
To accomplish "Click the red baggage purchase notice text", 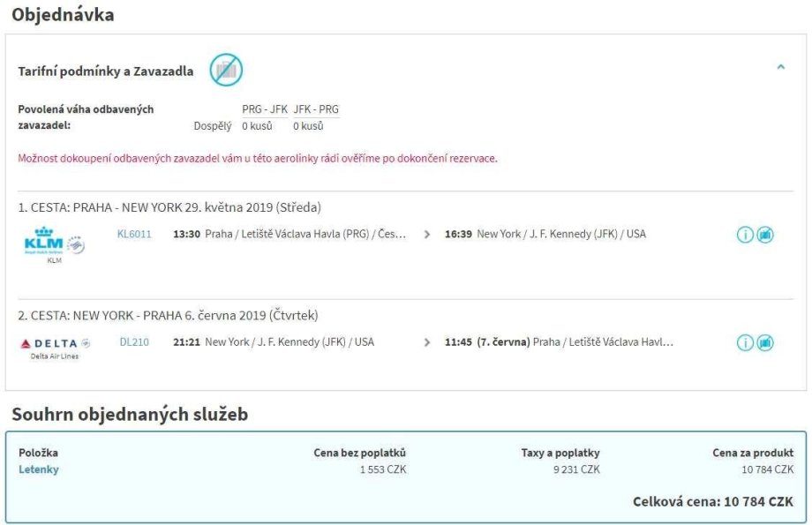I will (x=258, y=159).
